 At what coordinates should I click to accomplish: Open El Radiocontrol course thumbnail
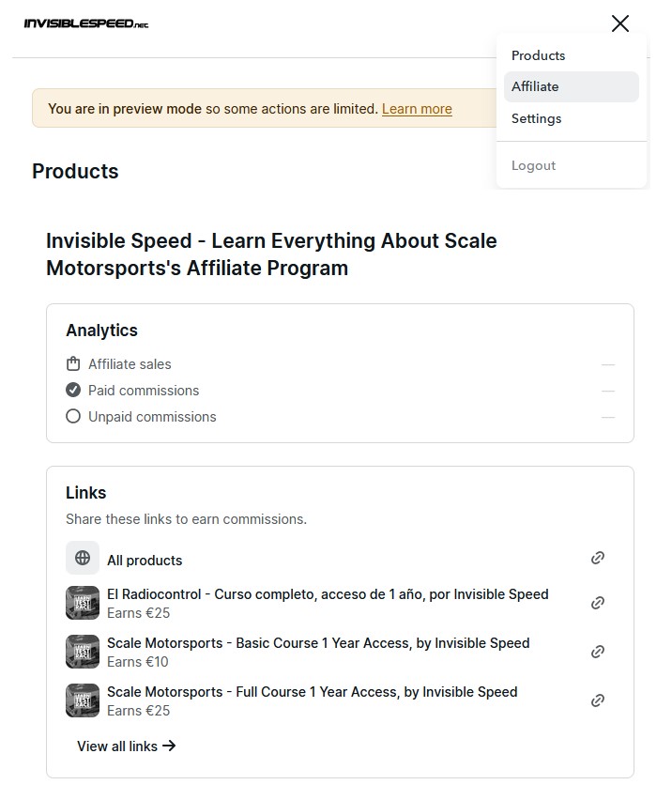pyautogui.click(x=83, y=603)
